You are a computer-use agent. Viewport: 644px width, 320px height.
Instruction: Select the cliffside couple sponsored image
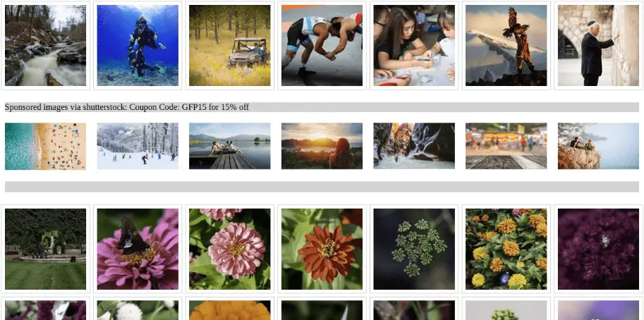(598, 146)
